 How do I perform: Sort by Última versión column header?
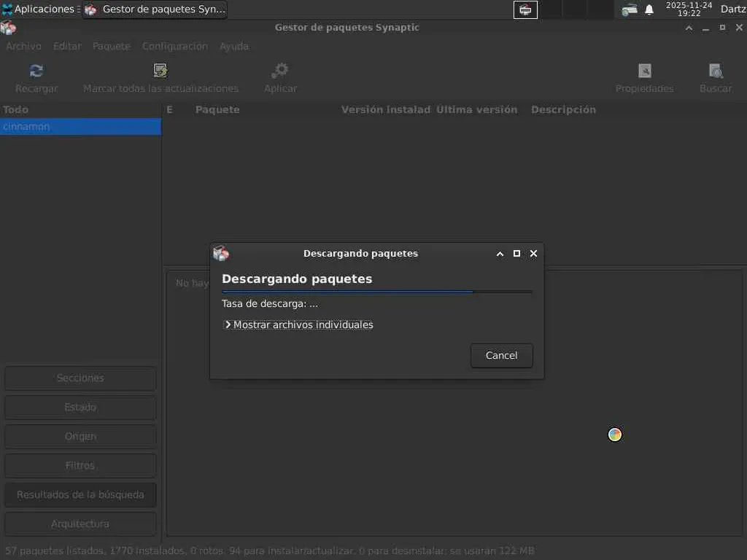[x=476, y=109]
